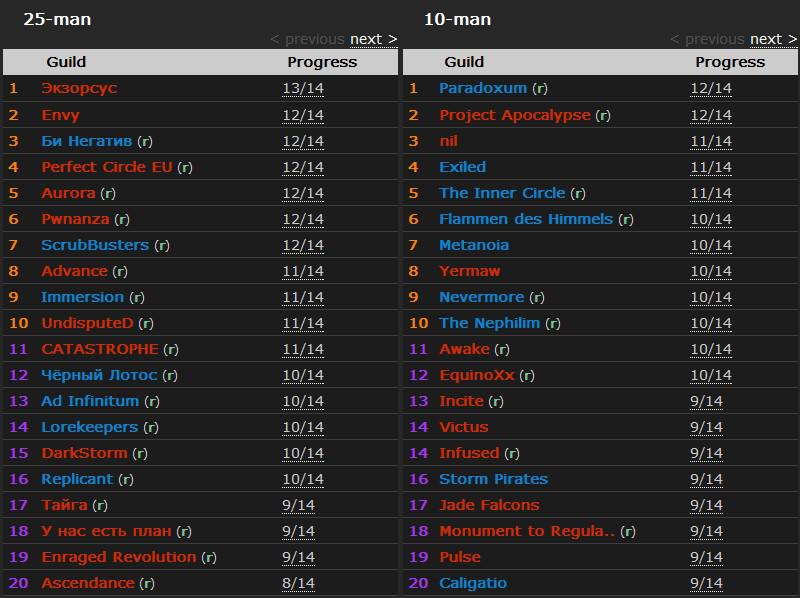Open the Perfect Circle EU guild

[107, 167]
